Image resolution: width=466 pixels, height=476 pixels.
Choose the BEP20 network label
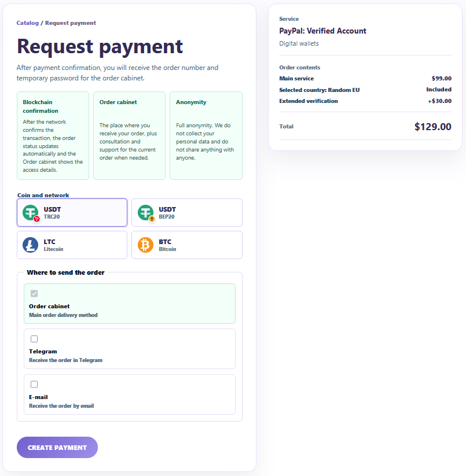pyautogui.click(x=167, y=217)
